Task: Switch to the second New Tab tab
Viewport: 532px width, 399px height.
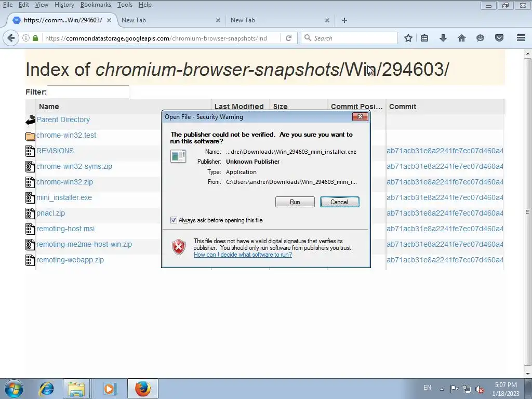Action: (x=280, y=20)
